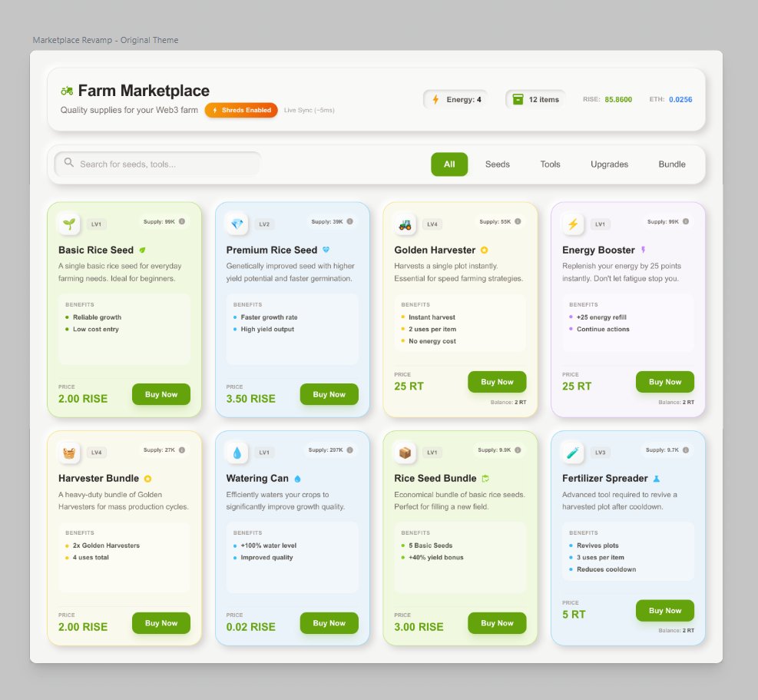Click the ETH balance 0.0256
The image size is (758, 700).
tap(680, 100)
